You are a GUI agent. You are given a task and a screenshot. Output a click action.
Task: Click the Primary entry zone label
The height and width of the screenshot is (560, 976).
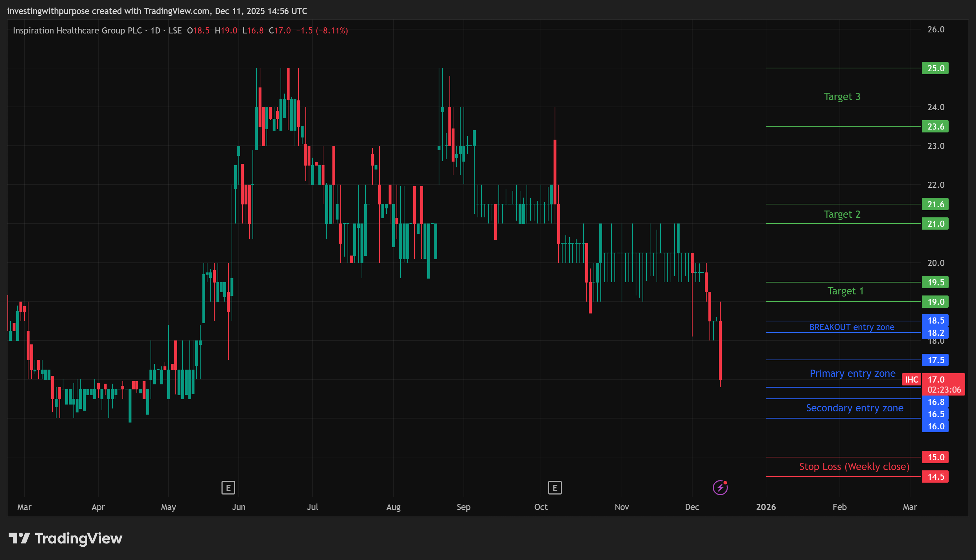(x=852, y=374)
